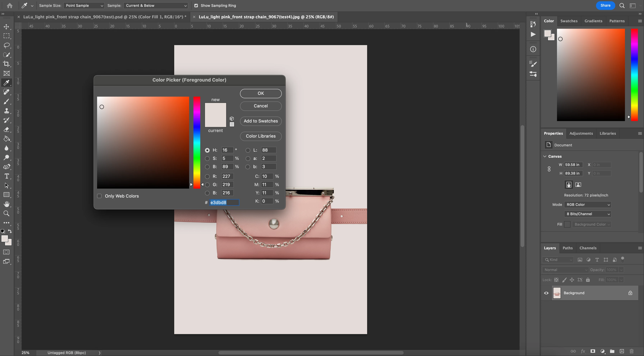Select the R radio button
644x356 pixels.
[207, 176]
